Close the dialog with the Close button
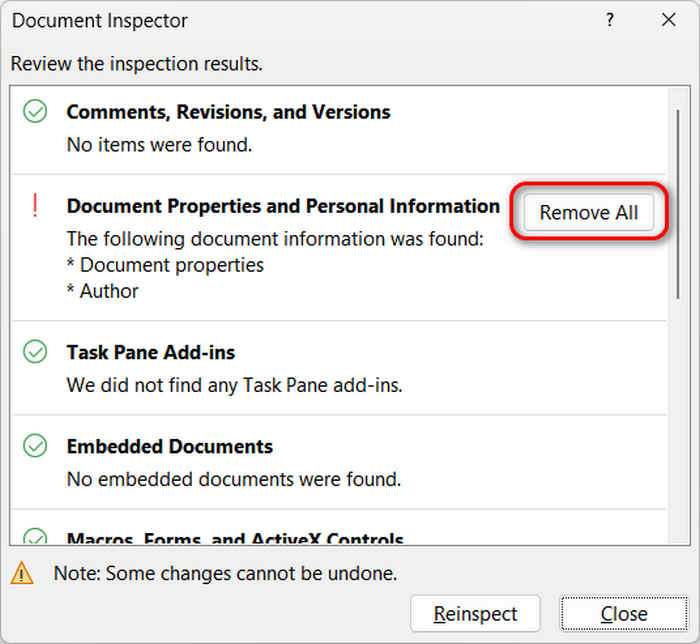The image size is (700, 644). coord(624,614)
